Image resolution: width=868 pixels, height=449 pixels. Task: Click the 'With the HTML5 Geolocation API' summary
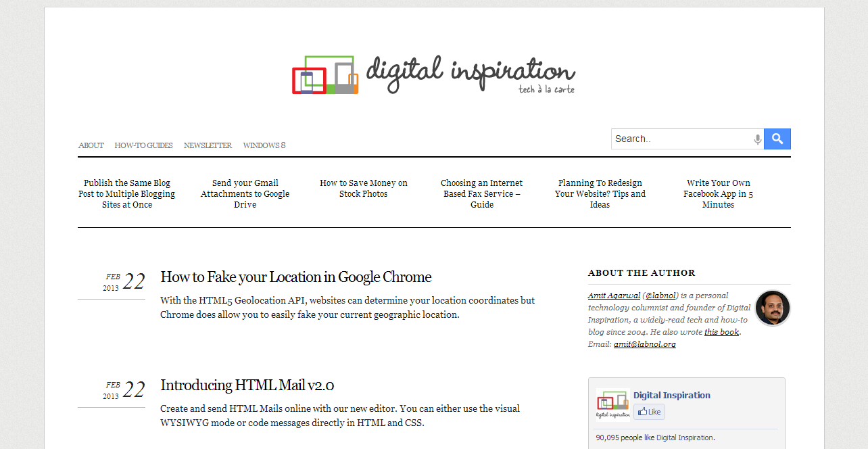coord(347,308)
